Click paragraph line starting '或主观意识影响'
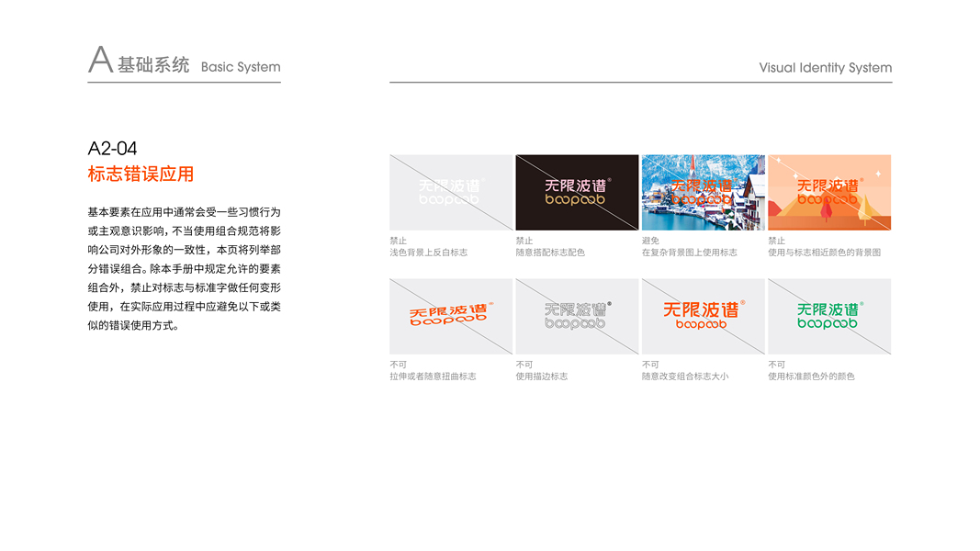This screenshot has width=980, height=551. pyautogui.click(x=185, y=231)
